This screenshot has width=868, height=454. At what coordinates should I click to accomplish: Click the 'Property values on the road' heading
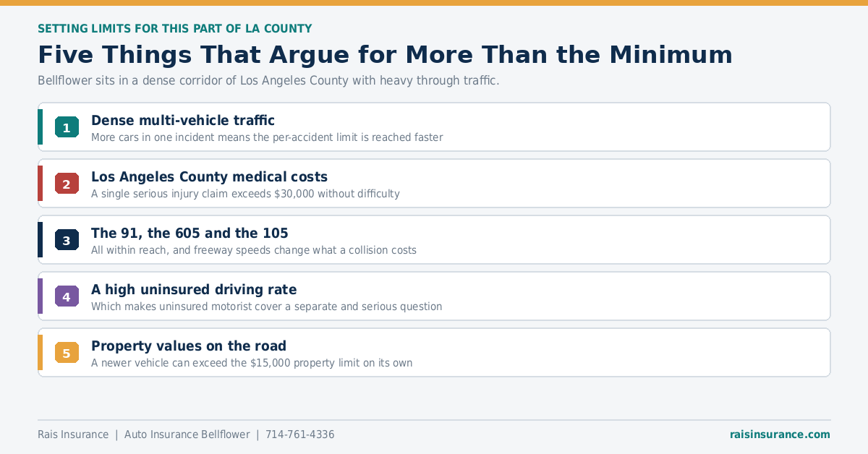pos(189,346)
